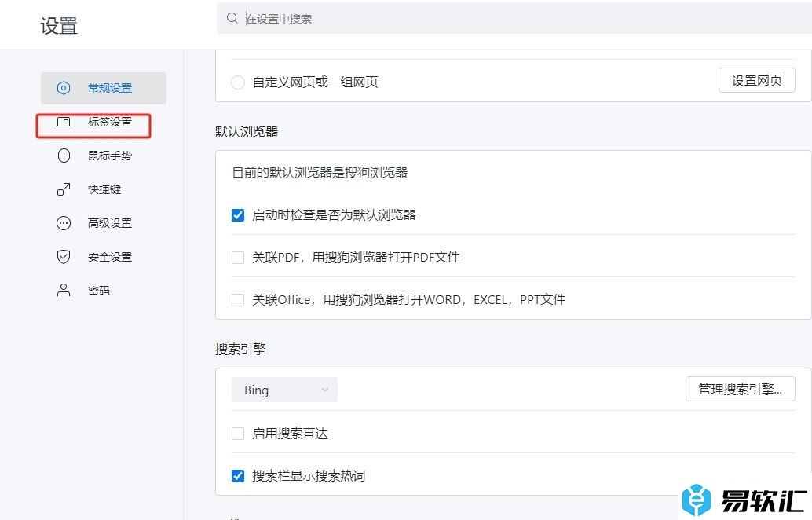Image resolution: width=812 pixels, height=520 pixels.
Task: Click the 安全设置 shield icon
Action: pos(63,257)
